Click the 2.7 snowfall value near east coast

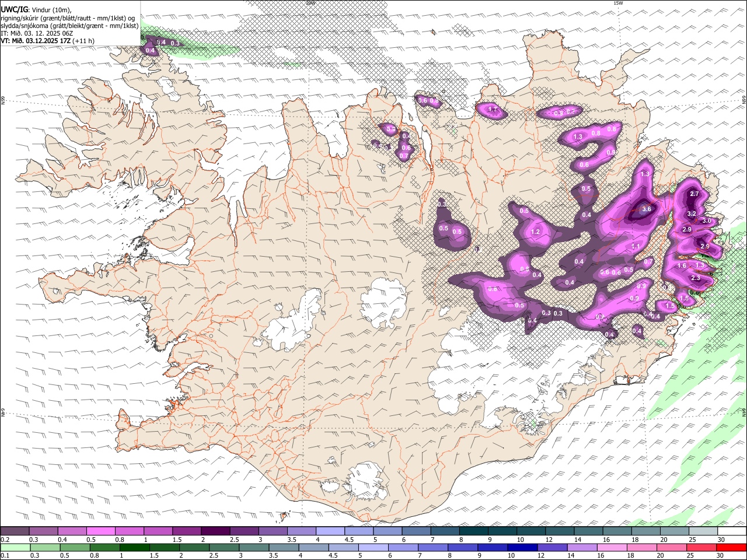pyautogui.click(x=694, y=194)
